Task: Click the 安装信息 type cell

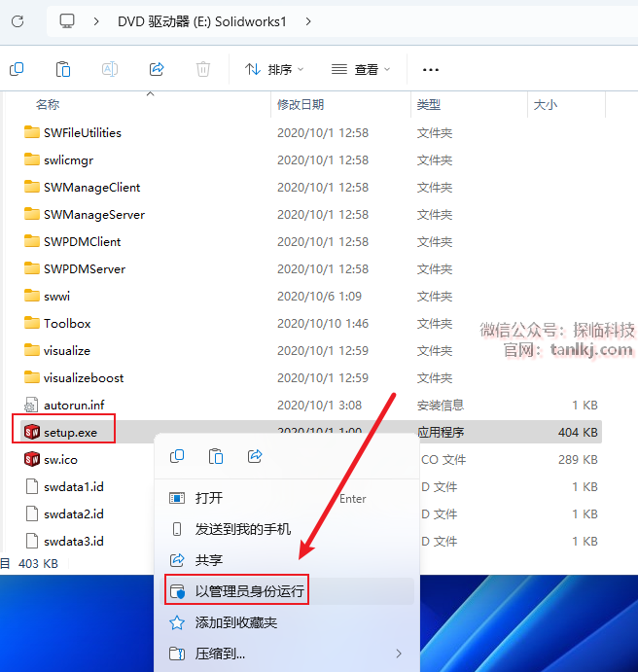Action: (441, 405)
